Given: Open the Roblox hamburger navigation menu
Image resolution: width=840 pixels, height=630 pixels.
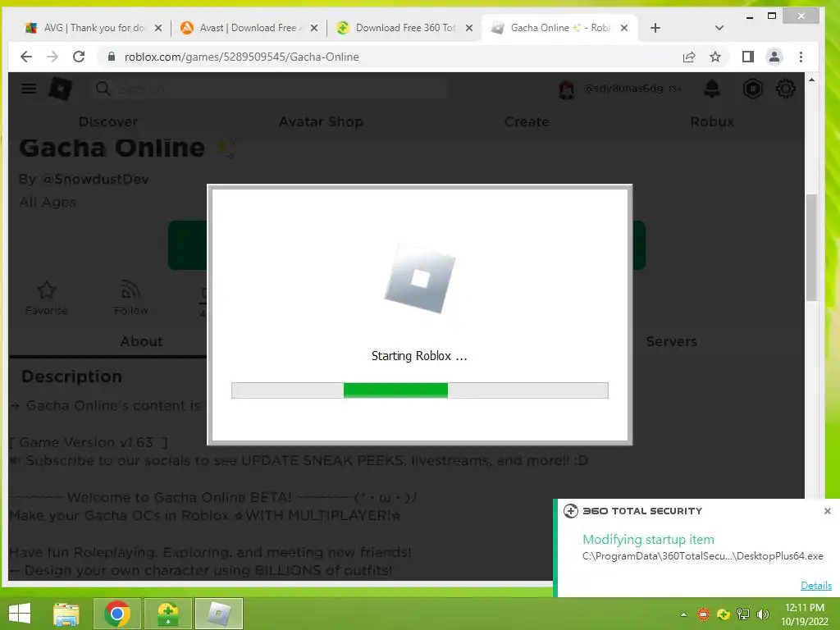Looking at the screenshot, I should 29,89.
